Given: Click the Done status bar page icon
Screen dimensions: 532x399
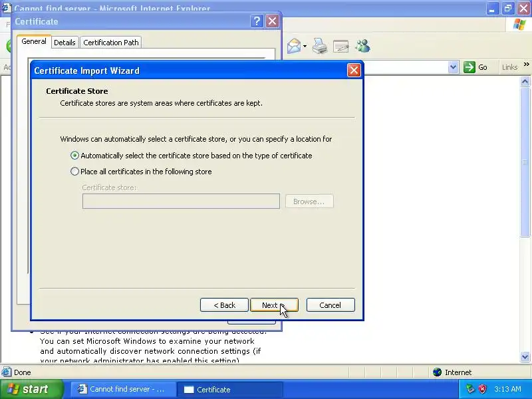Looking at the screenshot, I should click(6, 372).
